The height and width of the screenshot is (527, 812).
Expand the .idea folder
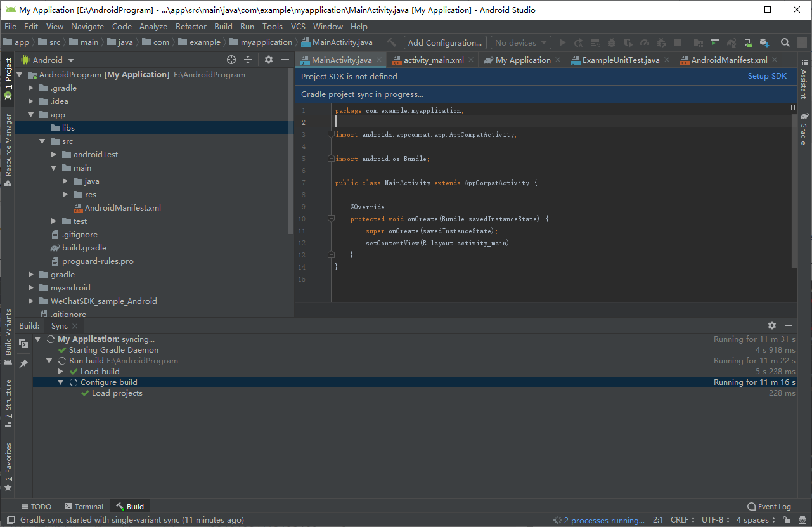coord(31,101)
